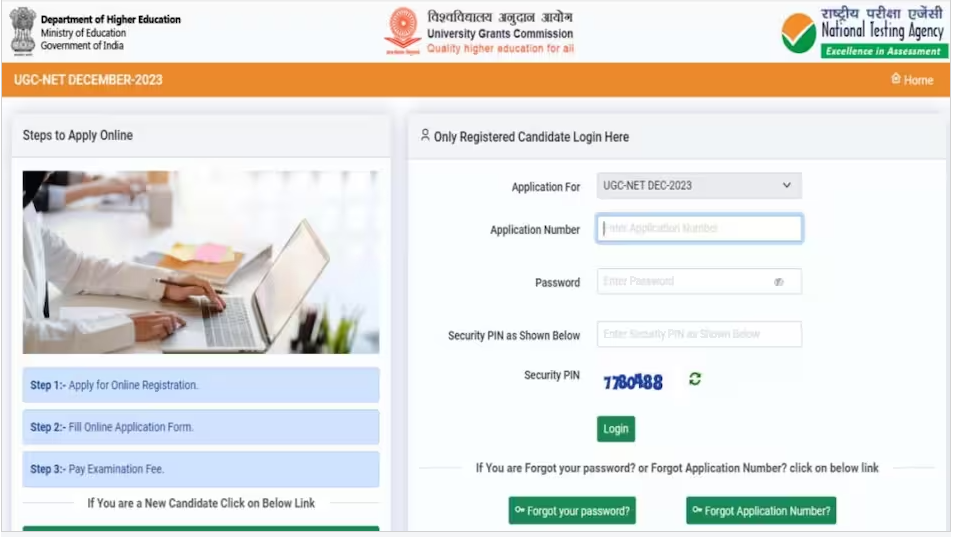
Task: Focus the Application Number input field
Action: pos(699,229)
